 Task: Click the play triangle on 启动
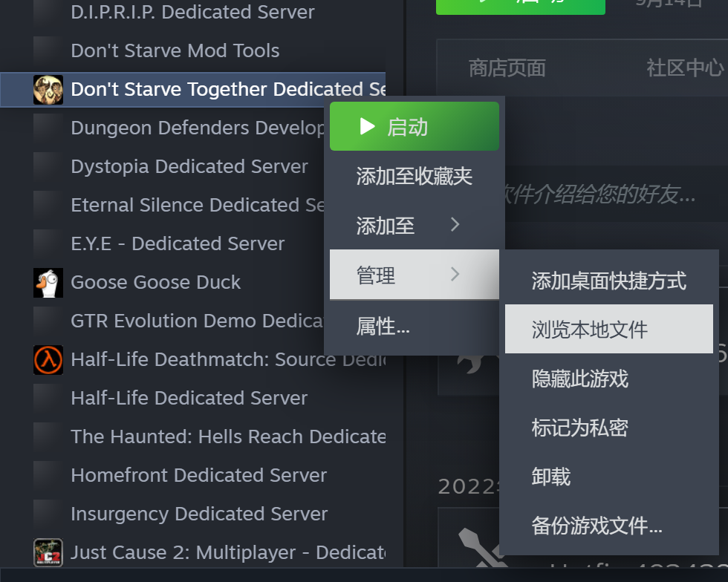367,126
